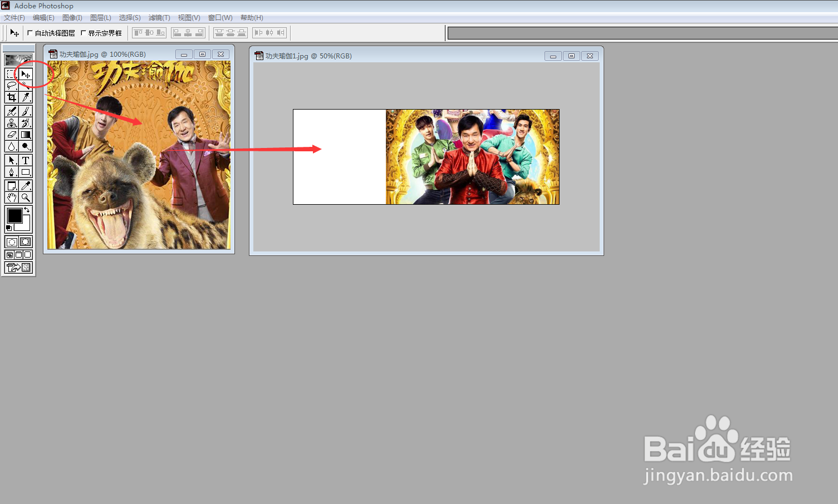838x504 pixels.
Task: Enable the 显示定界框 checkbox
Action: click(x=84, y=33)
